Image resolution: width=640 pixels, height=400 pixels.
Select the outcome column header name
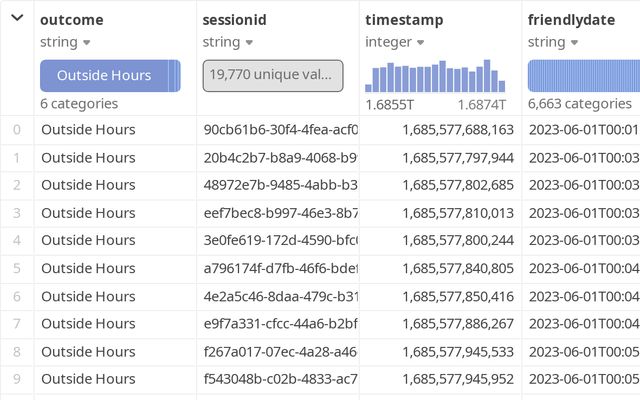pos(71,20)
